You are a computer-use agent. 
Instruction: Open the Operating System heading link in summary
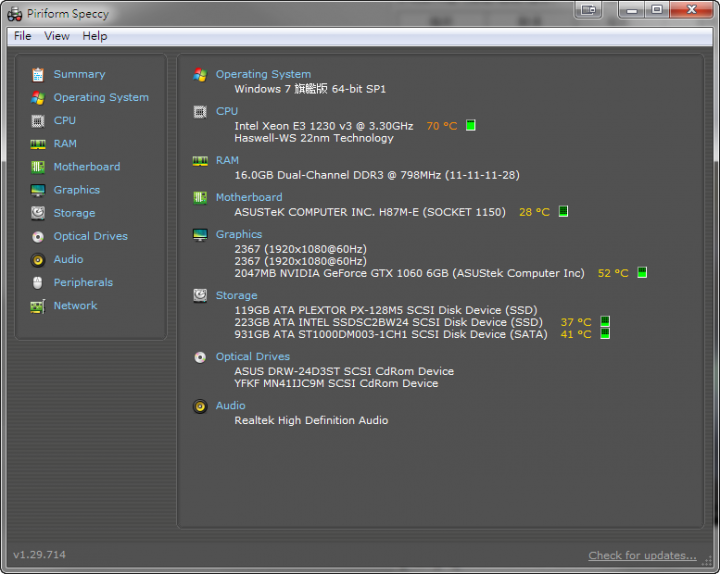263,74
